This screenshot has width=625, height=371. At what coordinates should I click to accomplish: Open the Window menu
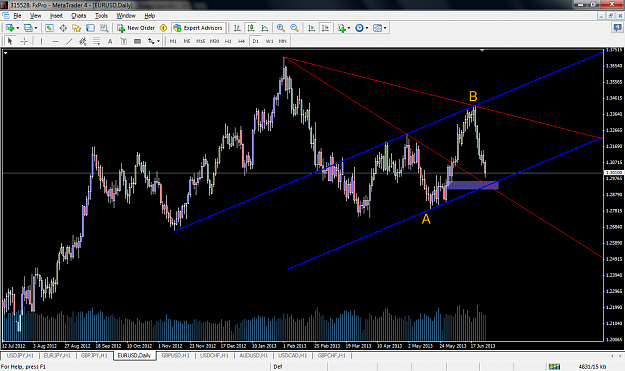click(x=126, y=16)
